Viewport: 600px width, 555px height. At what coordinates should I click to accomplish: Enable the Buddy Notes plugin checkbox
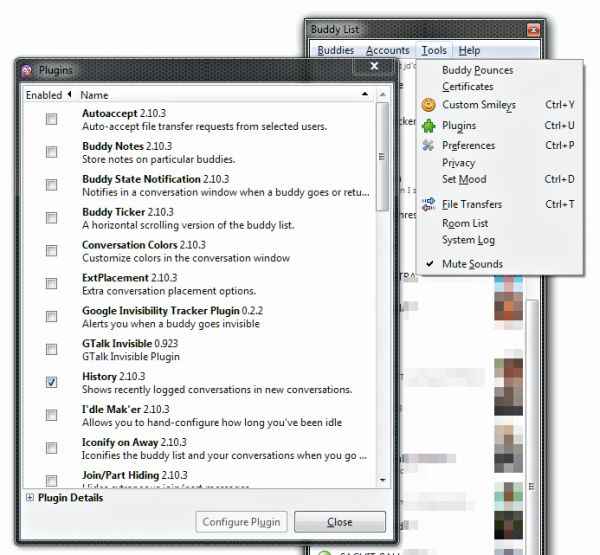coord(51,152)
